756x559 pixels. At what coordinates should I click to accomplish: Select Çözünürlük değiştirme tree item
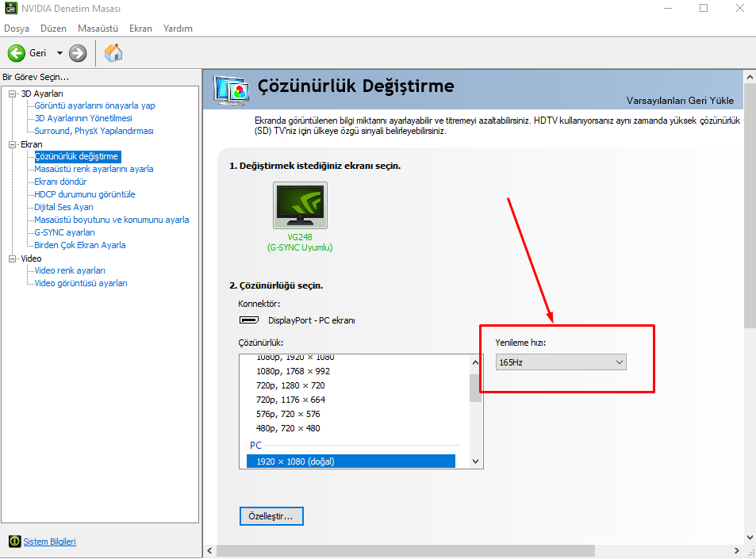77,157
